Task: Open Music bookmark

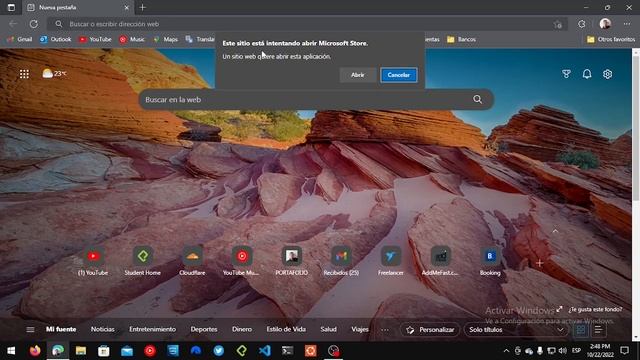Action: (132, 39)
